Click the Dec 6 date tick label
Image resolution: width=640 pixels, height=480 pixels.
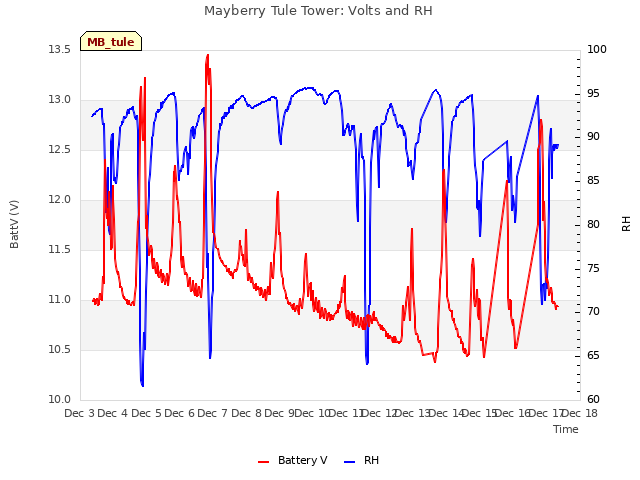point(180,413)
